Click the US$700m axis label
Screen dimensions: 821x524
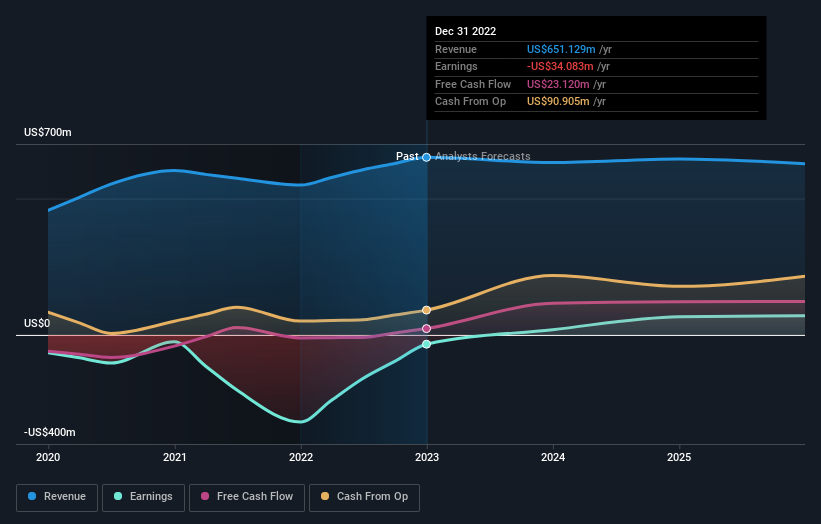pos(48,132)
